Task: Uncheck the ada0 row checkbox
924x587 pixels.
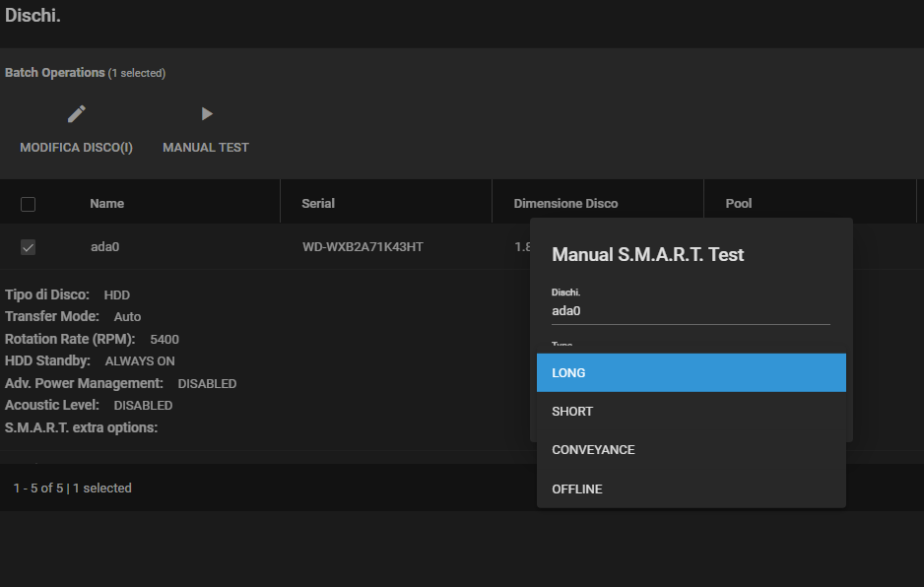Action: 29,247
